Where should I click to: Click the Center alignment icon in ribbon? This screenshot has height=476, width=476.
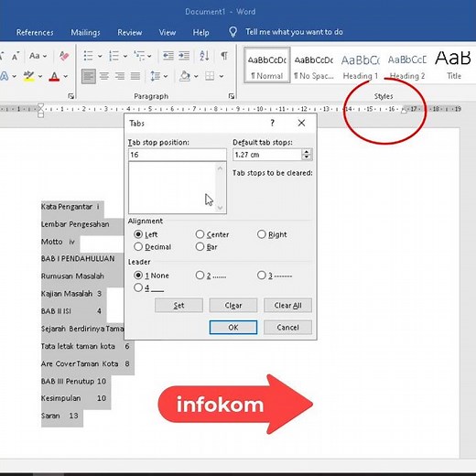tap(104, 76)
